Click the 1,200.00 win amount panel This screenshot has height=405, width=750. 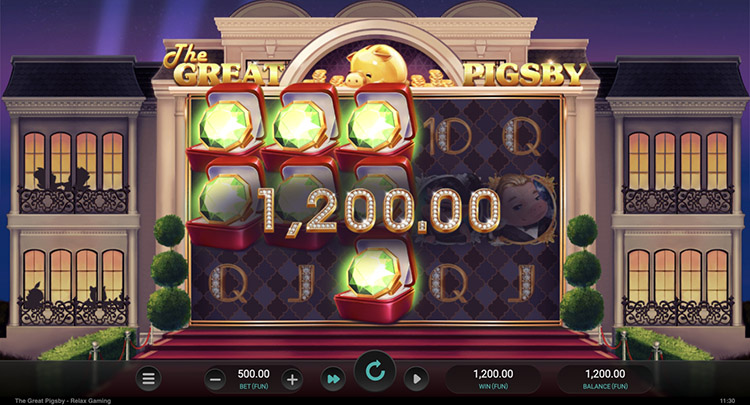(x=493, y=379)
